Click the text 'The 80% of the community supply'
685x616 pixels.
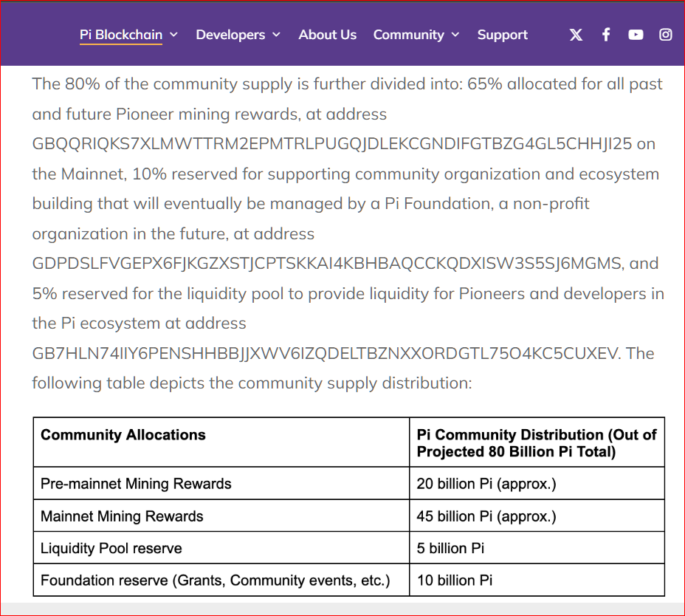click(162, 84)
